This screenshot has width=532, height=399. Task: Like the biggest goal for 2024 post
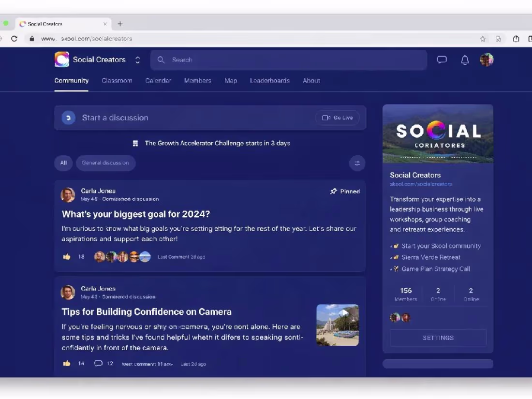[67, 257]
